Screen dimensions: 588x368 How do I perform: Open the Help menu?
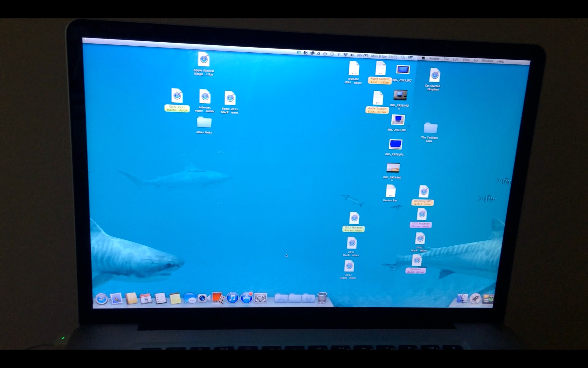[x=500, y=61]
